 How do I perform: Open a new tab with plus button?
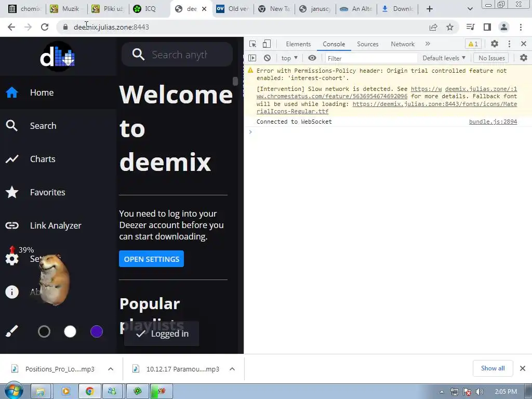430,9
